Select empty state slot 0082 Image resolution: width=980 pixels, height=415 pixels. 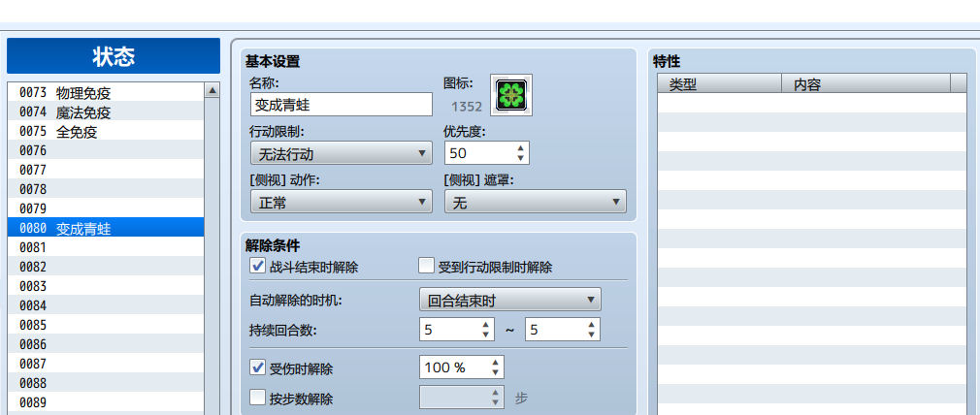[x=106, y=267]
